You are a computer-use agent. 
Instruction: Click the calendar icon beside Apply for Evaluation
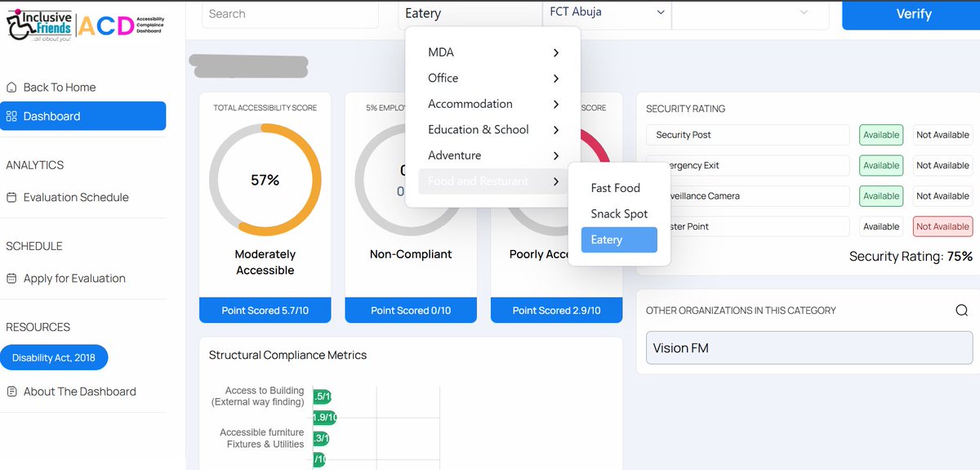pyautogui.click(x=11, y=278)
